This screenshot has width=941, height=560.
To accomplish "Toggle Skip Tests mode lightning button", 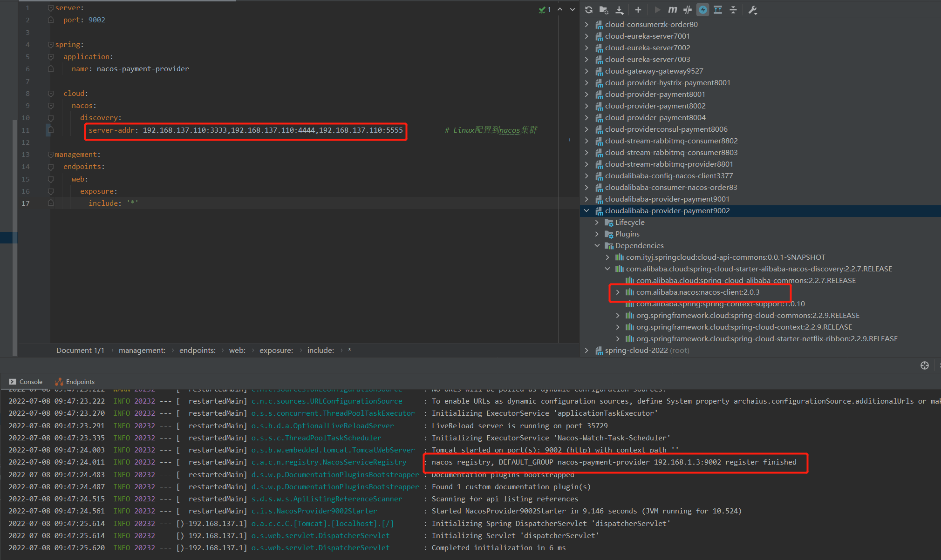I will click(x=703, y=10).
